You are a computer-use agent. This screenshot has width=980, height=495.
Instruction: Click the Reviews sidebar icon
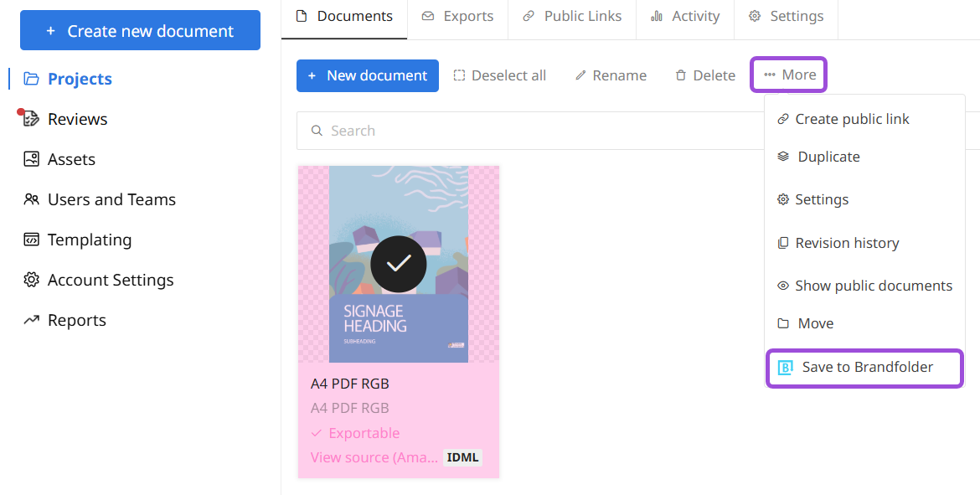pos(31,119)
